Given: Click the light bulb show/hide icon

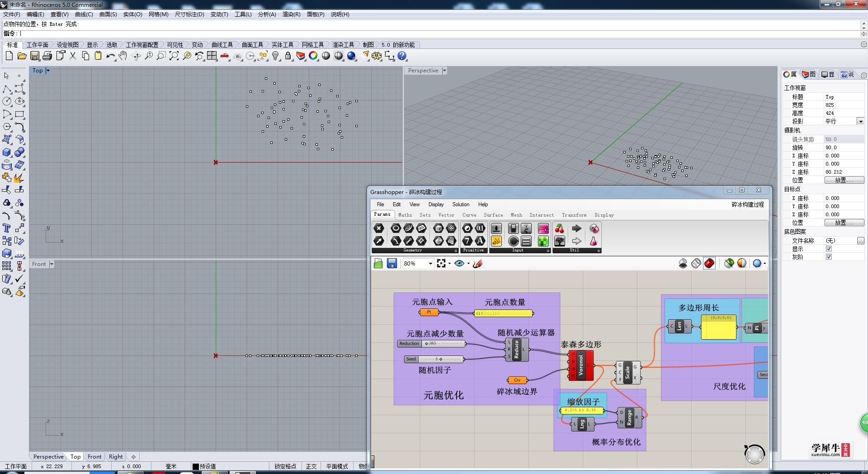Looking at the screenshot, I should [276, 56].
